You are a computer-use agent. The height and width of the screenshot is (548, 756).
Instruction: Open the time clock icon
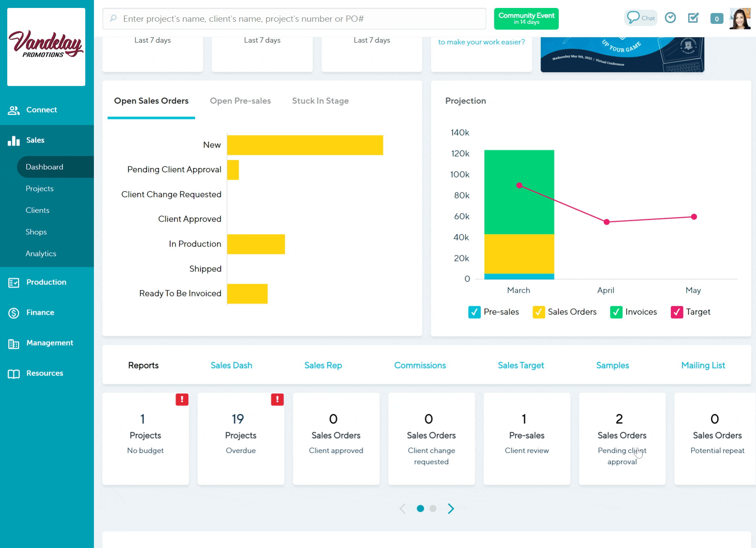pos(670,17)
